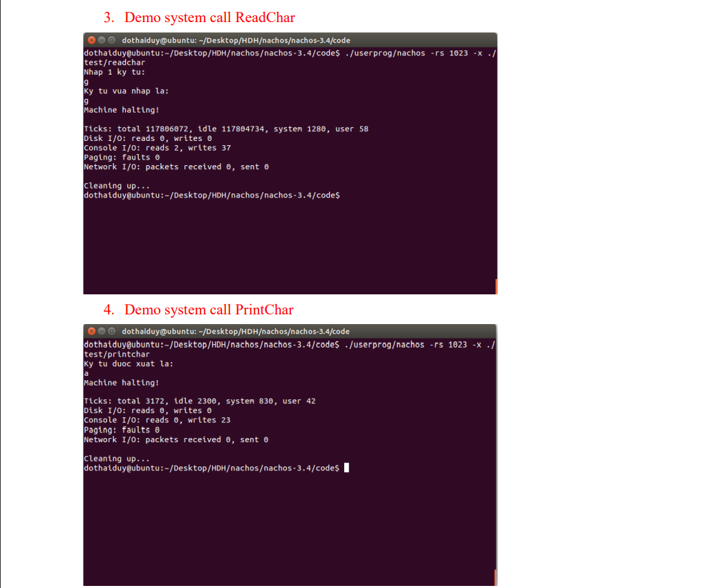Screen dimensions: 703x588
Task: Click 'Paging: faults 0' in ReadChar terminal
Action: [122, 158]
